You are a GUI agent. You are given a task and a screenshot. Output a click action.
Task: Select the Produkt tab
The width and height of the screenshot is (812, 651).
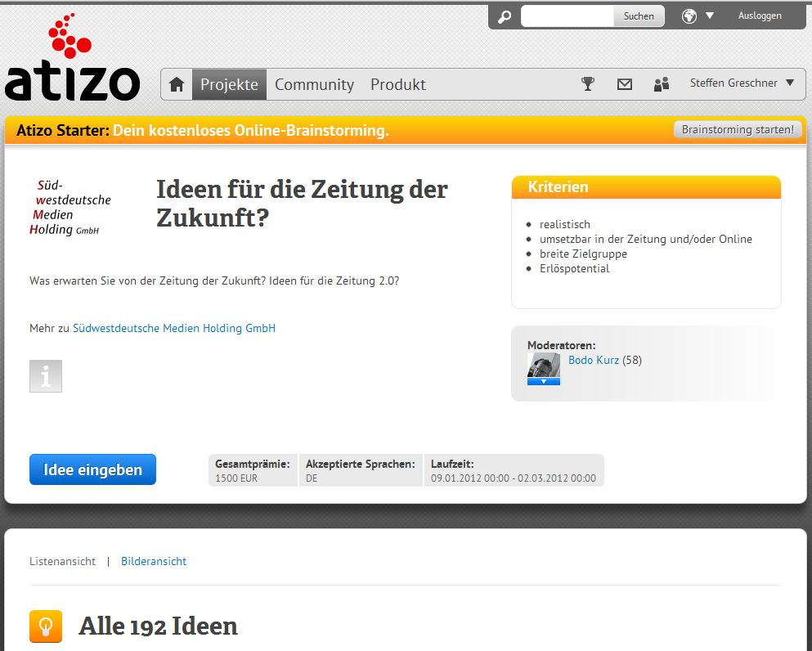[398, 84]
